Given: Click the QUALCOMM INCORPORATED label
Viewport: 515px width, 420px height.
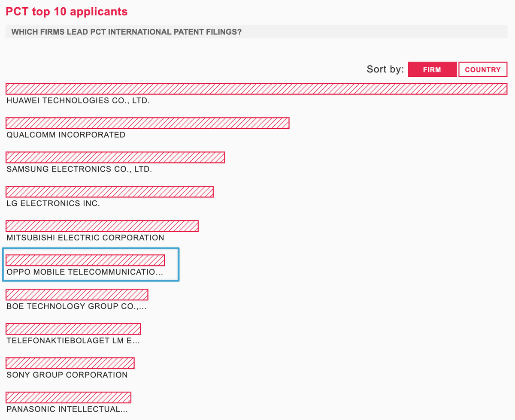Looking at the screenshot, I should [x=66, y=135].
